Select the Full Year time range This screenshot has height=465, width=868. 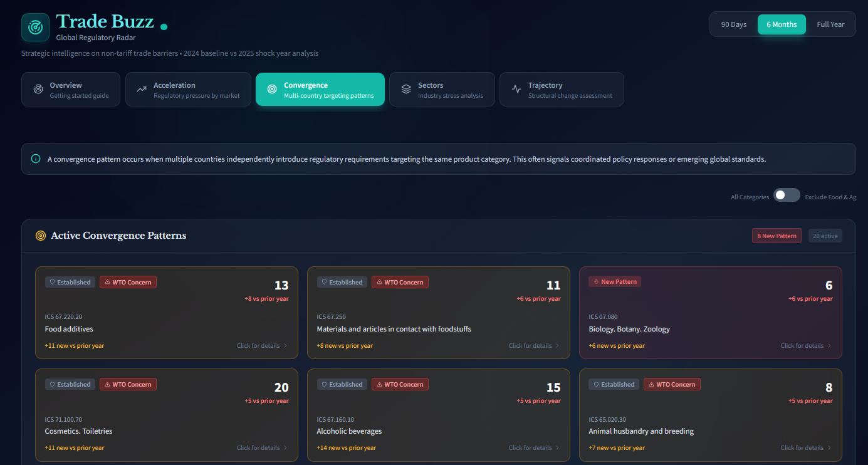click(830, 24)
